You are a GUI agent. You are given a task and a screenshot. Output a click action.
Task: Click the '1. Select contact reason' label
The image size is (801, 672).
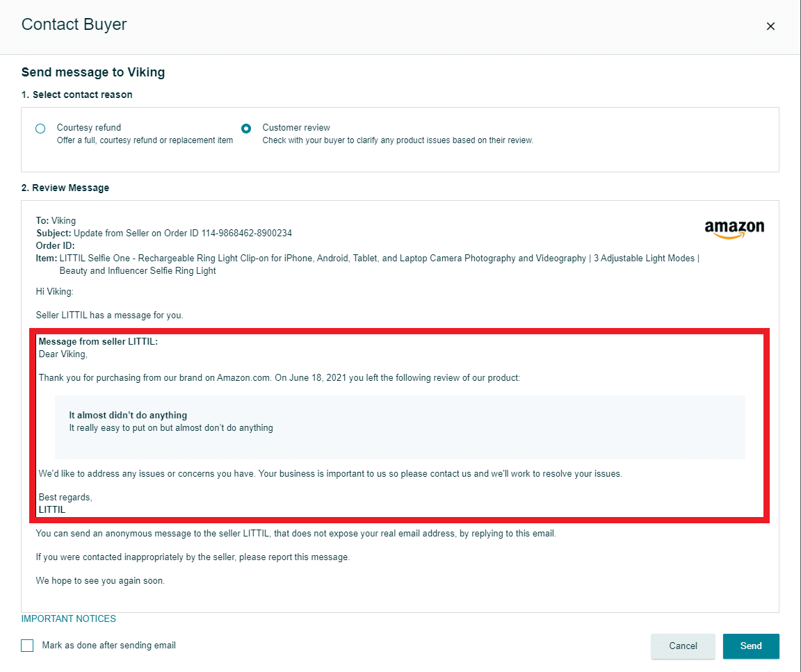tap(76, 95)
